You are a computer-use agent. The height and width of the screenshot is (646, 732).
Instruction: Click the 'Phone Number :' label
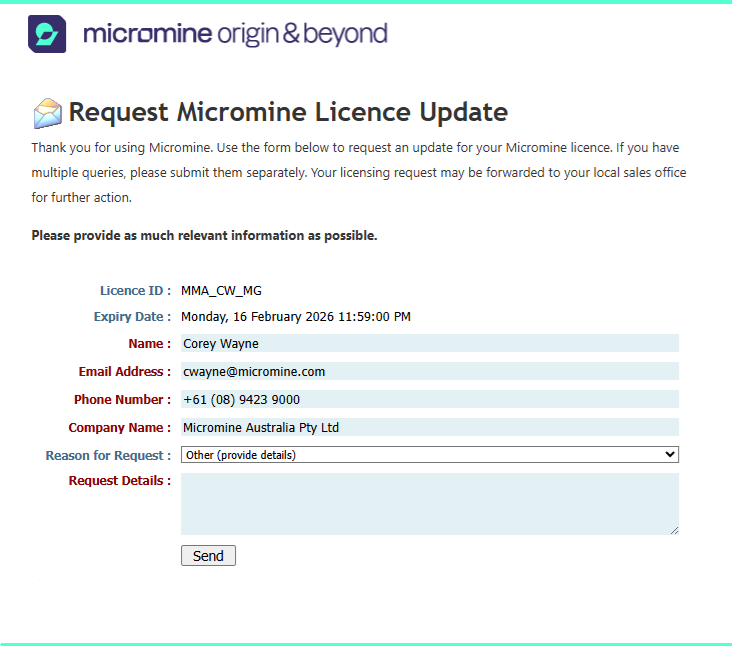pos(122,400)
